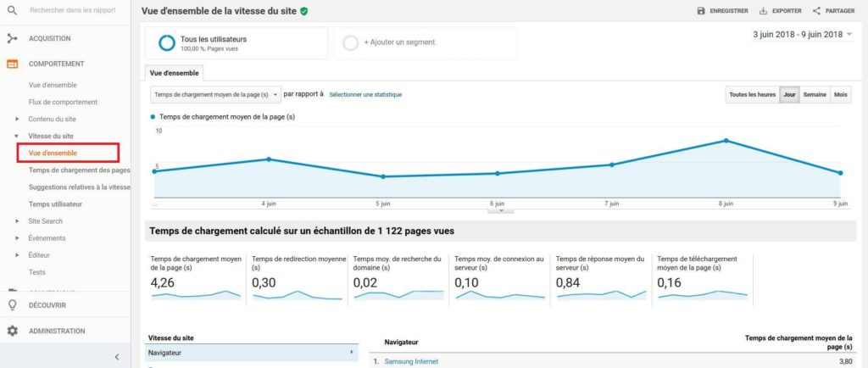Image resolution: width=868 pixels, height=368 pixels.
Task: Click the 5 juin data point
Action: (382, 176)
